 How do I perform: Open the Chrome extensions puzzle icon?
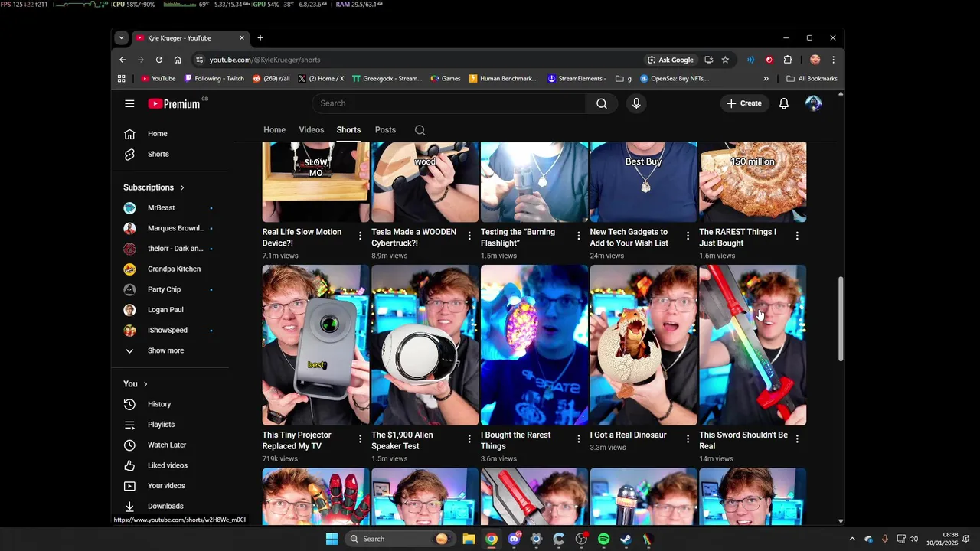[788, 60]
